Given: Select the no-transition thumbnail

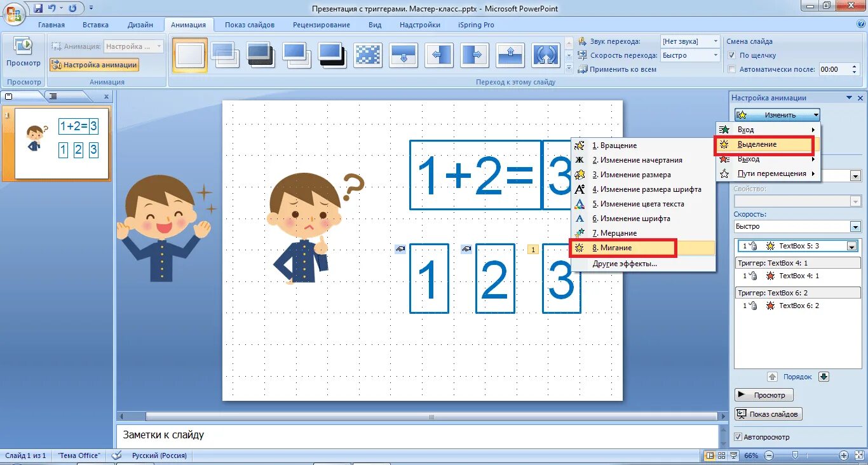Looking at the screenshot, I should coord(190,55).
